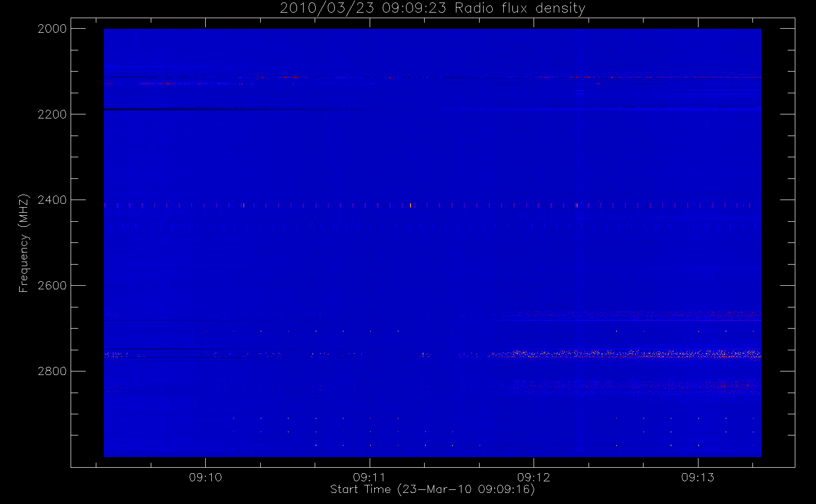This screenshot has height=504, width=816.
Task: Click the '2600' frequency axis label
Action: pyautogui.click(x=52, y=286)
